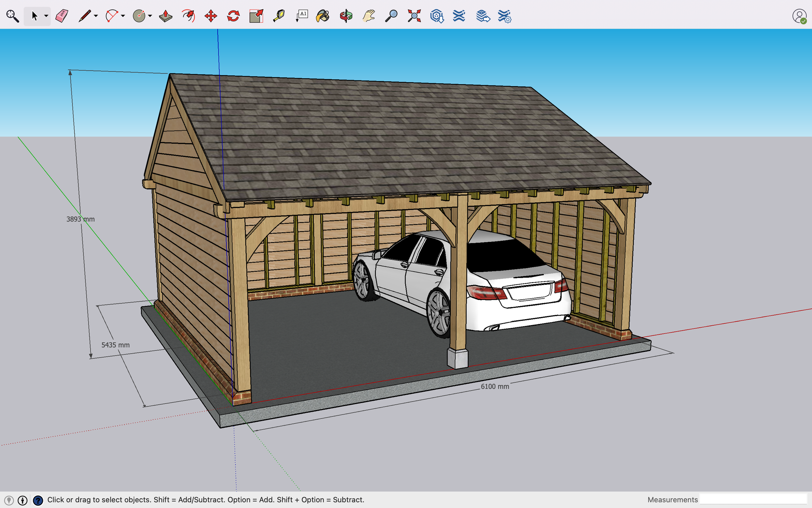This screenshot has height=508, width=812.
Task: Select the Rotate tool
Action: pyautogui.click(x=233, y=16)
